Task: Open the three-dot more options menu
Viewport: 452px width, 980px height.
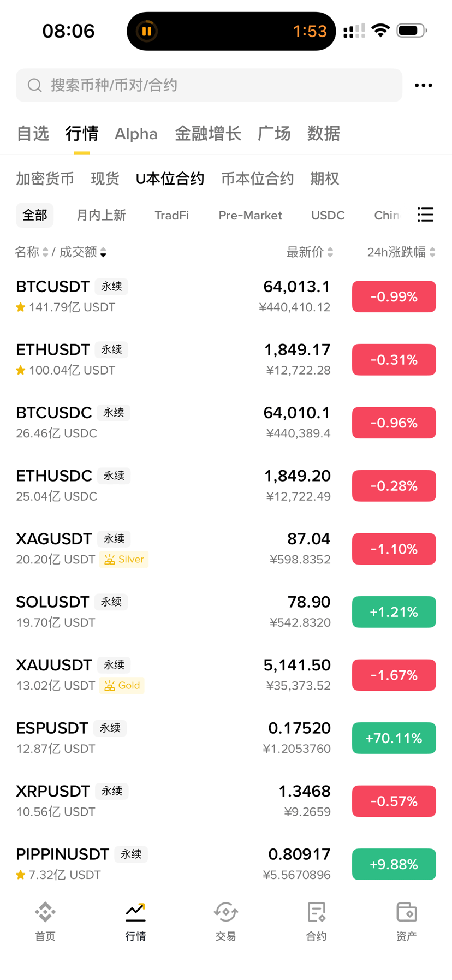Action: coord(423,85)
